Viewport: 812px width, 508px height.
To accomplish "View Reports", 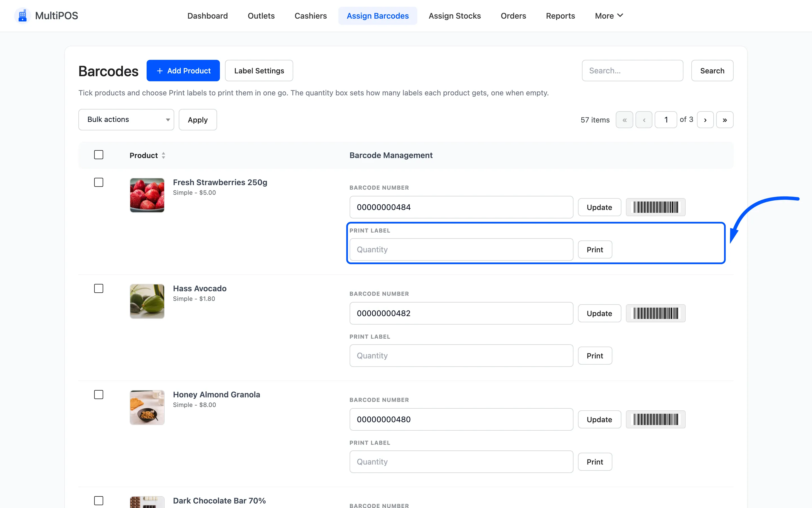I will coord(560,16).
